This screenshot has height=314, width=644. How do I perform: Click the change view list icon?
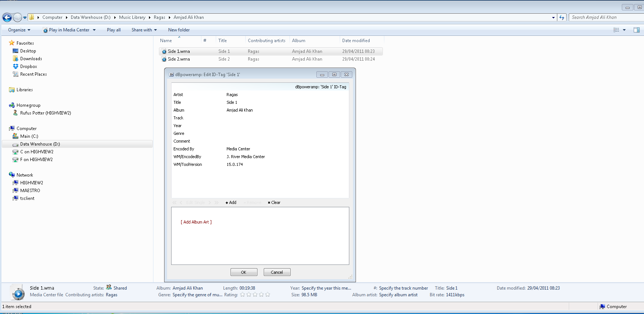(x=616, y=30)
